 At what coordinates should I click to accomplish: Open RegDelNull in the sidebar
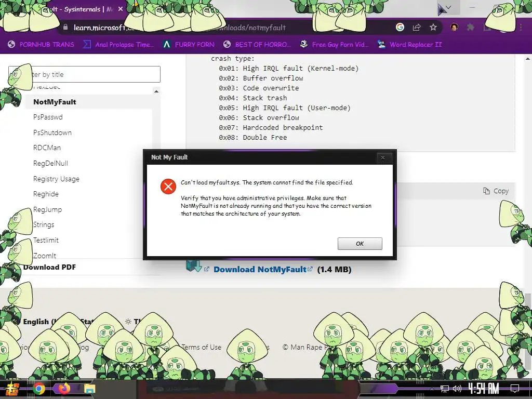click(50, 163)
